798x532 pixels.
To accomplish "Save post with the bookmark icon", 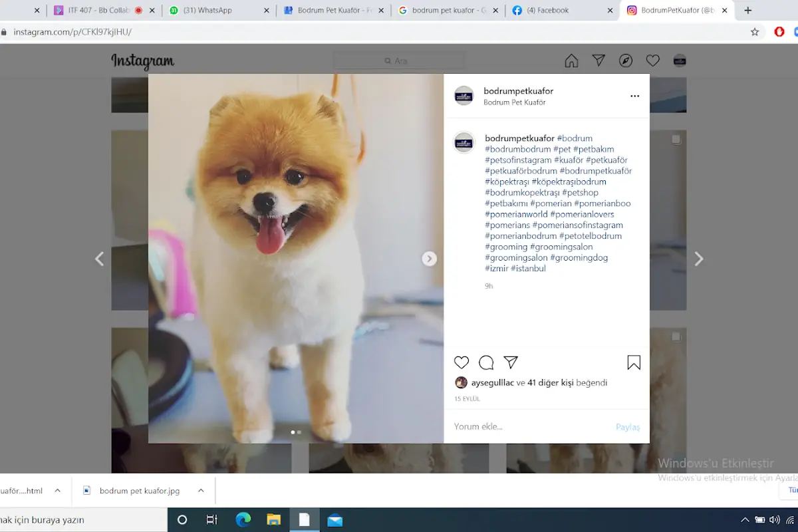I will (634, 362).
